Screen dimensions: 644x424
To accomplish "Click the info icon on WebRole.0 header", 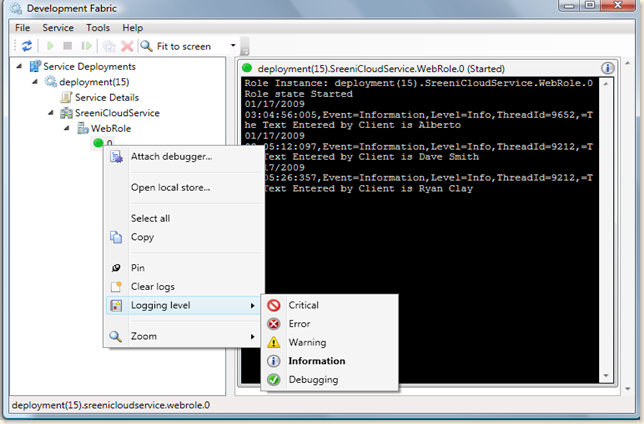I will tap(607, 68).
